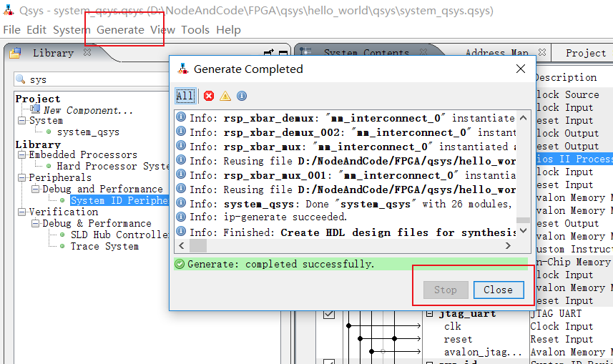
Task: Click the Description column header
Action: click(565, 77)
